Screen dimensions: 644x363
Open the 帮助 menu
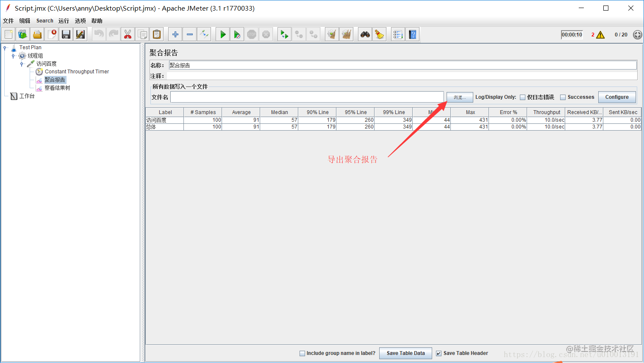[x=97, y=21]
